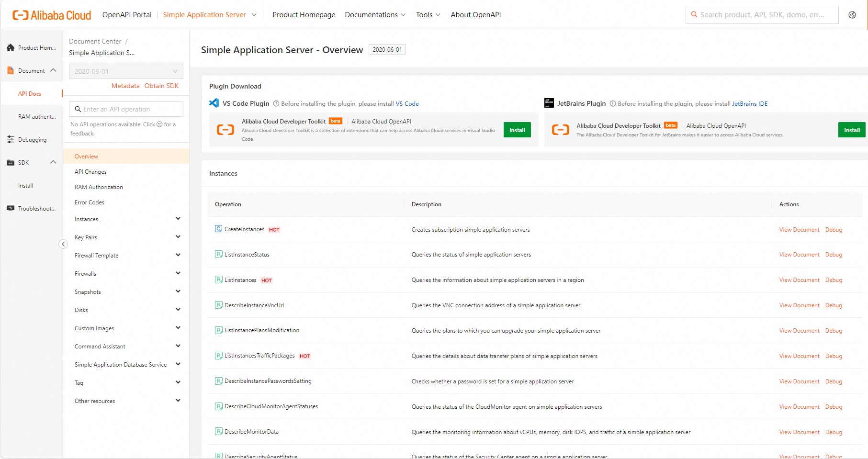Open API Changes page
Viewport: 868px width, 459px height.
pos(90,172)
